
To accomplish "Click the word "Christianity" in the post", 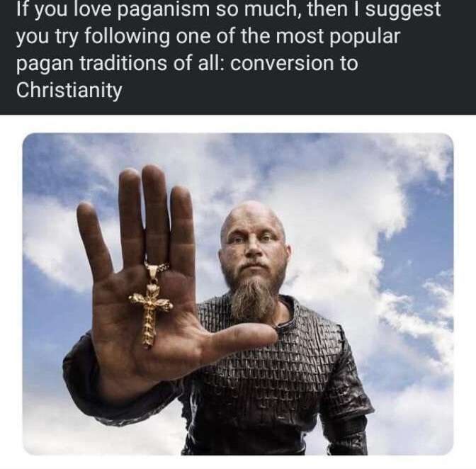I will [x=69, y=91].
